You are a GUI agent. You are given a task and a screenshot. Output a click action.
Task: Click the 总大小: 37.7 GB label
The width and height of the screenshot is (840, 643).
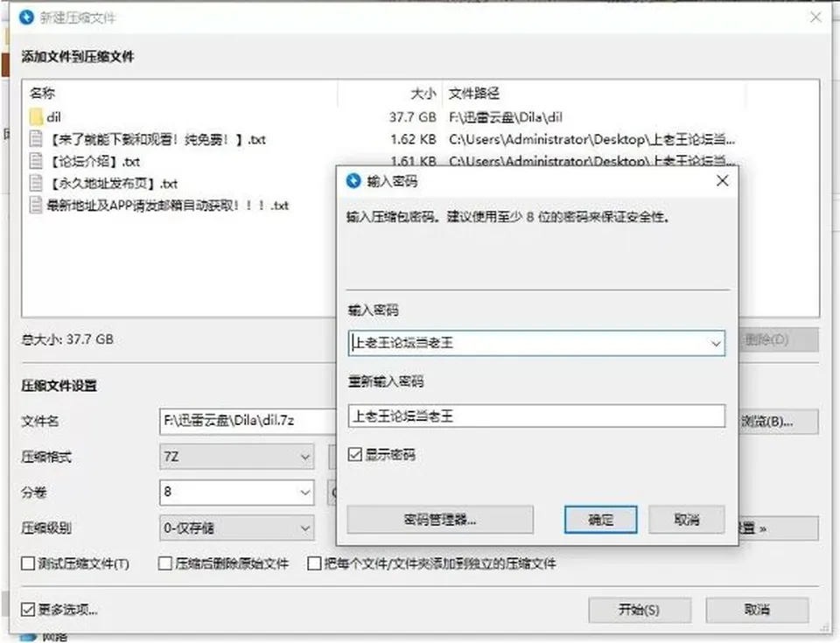pyautogui.click(x=67, y=339)
